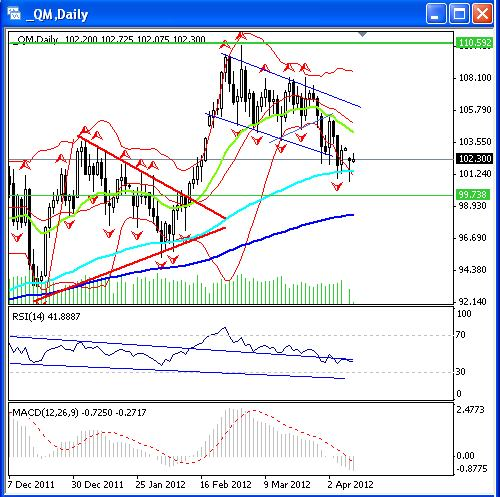Viewport: 500px width, 497px height.
Task: Click the 103.550 price scale value
Action: (475, 142)
